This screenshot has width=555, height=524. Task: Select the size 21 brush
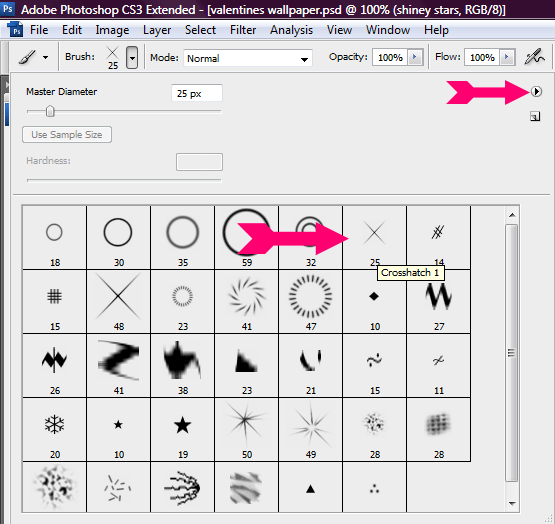click(x=311, y=366)
